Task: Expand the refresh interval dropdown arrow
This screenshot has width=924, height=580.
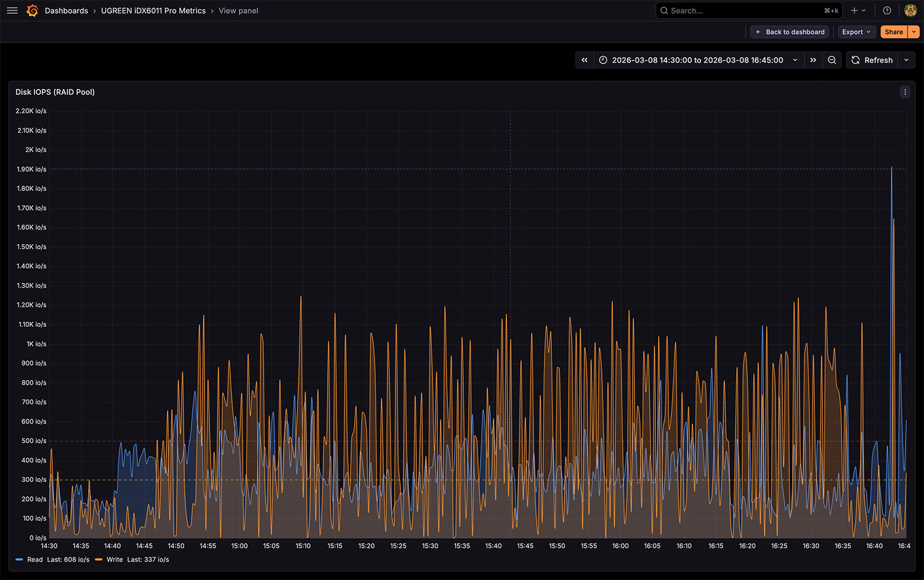Action: 906,60
